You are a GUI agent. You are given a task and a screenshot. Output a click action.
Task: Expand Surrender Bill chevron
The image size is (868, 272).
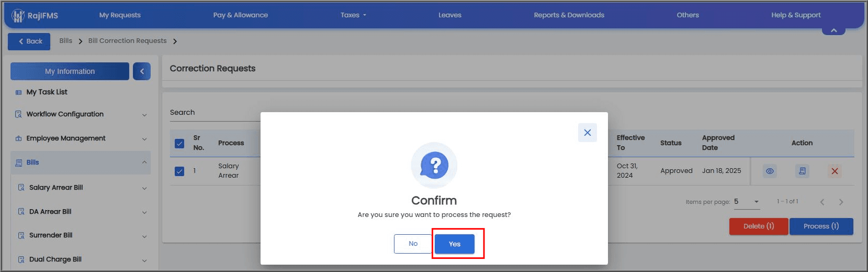pos(144,236)
